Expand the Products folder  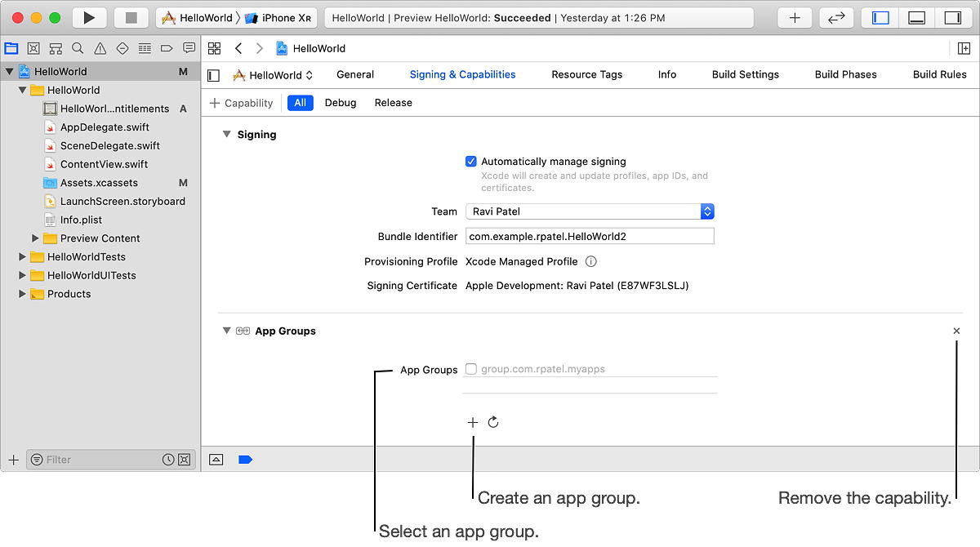click(x=22, y=294)
